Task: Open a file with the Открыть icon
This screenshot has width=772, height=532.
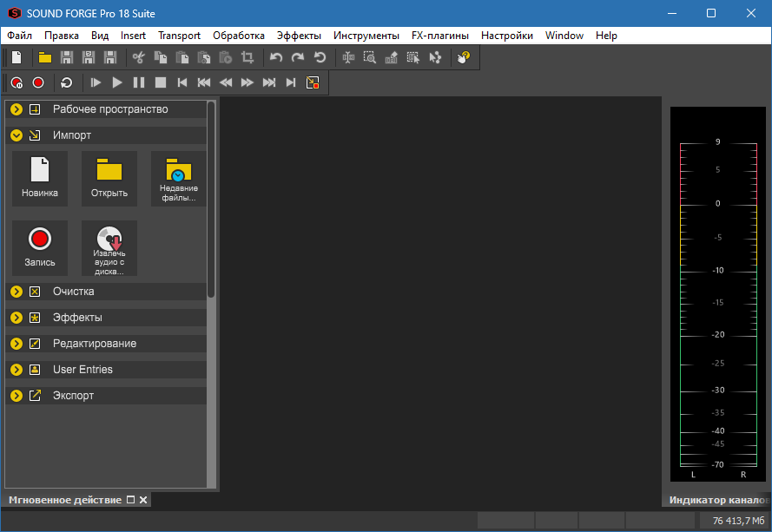Action: coord(109,178)
